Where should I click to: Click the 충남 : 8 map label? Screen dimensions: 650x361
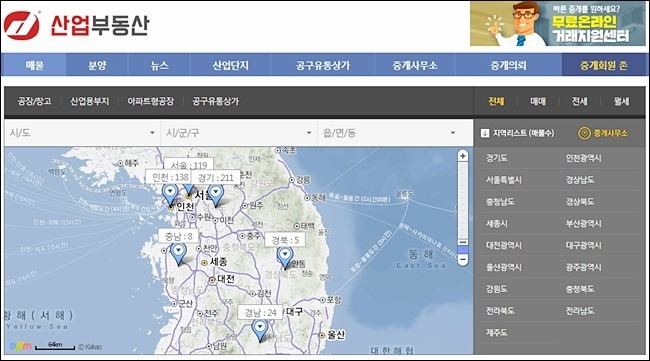point(179,237)
